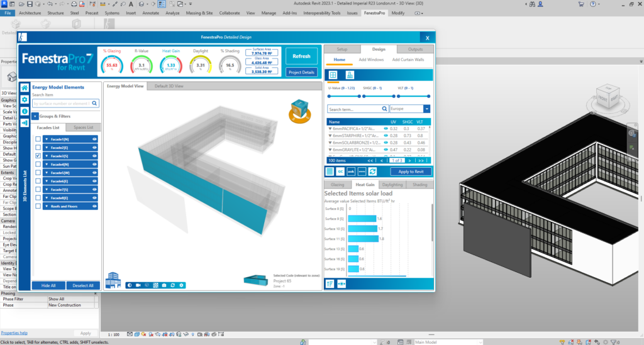
Task: Click Deselect All button
Action: tap(83, 285)
